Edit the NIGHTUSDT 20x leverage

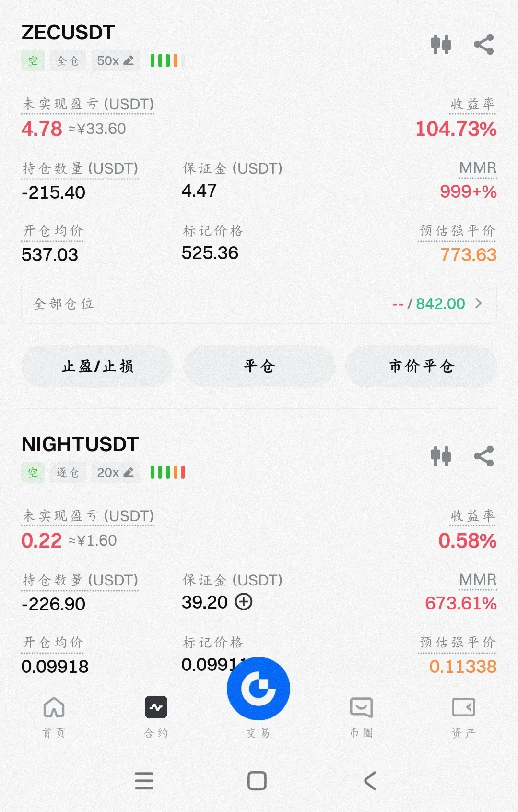coord(116,473)
